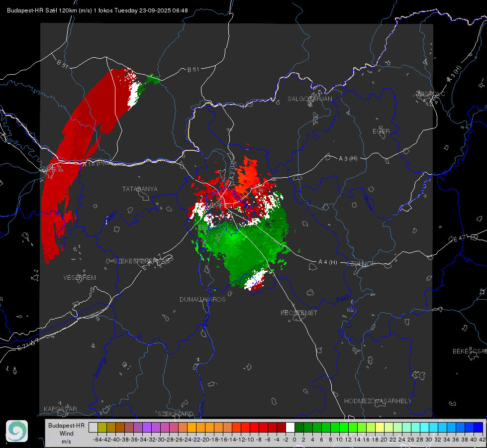Click the VESZPRÉM city label
Screen dimensions: 487x448
(x=80, y=278)
